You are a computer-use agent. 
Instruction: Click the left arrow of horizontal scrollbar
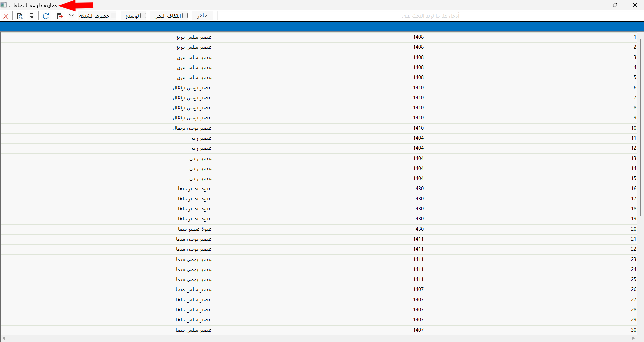pyautogui.click(x=3, y=338)
